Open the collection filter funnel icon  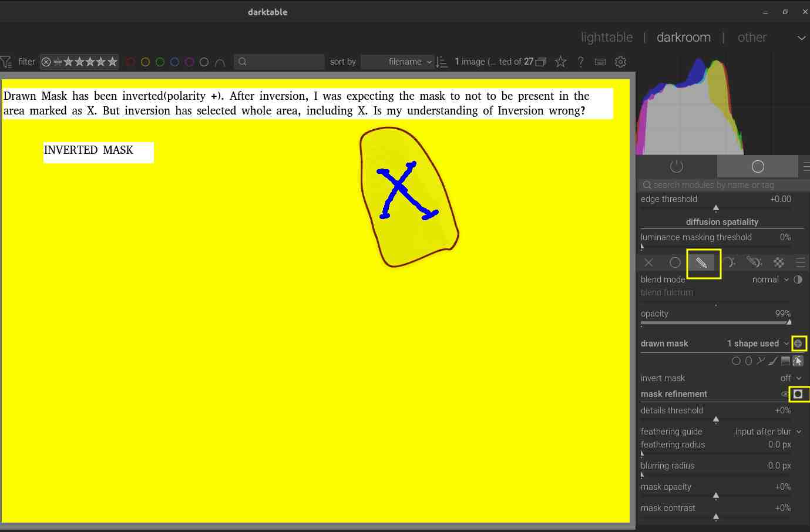coord(6,62)
